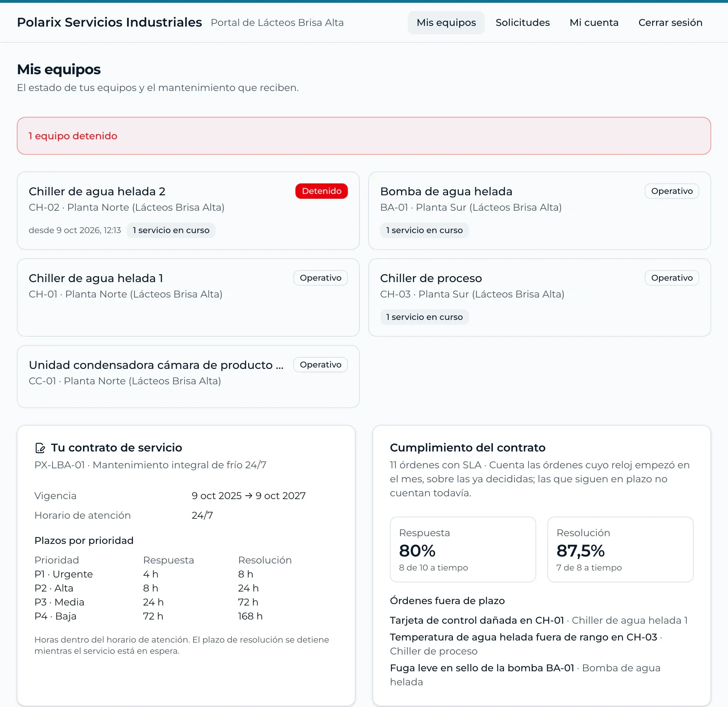Open the Chiller de proceso card
728x707 pixels.
pos(539,297)
